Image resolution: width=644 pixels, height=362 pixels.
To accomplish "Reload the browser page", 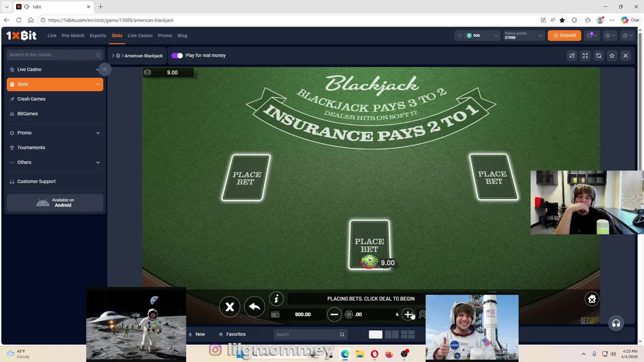I will (x=19, y=20).
